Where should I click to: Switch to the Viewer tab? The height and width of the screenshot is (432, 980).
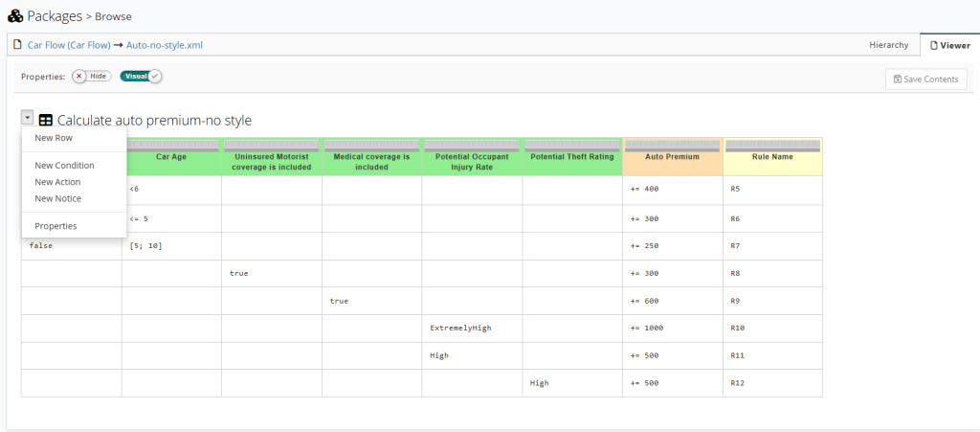coord(950,45)
